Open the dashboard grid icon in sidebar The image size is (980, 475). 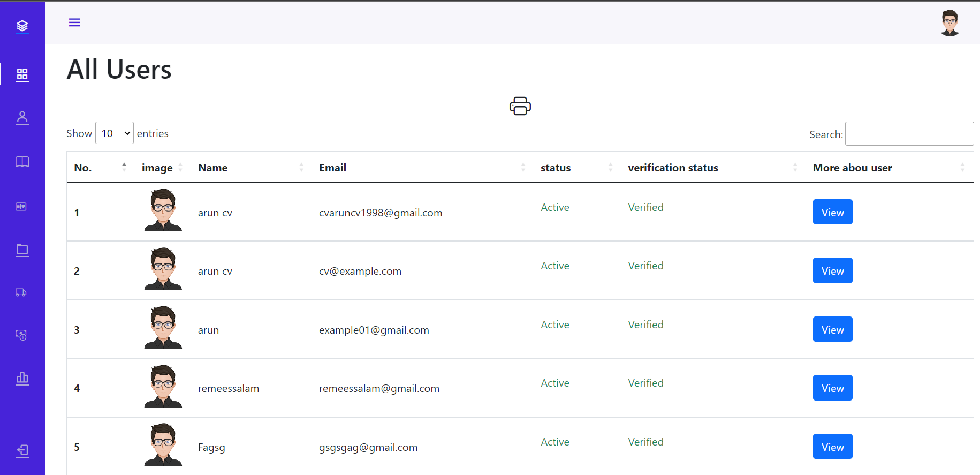pyautogui.click(x=22, y=74)
